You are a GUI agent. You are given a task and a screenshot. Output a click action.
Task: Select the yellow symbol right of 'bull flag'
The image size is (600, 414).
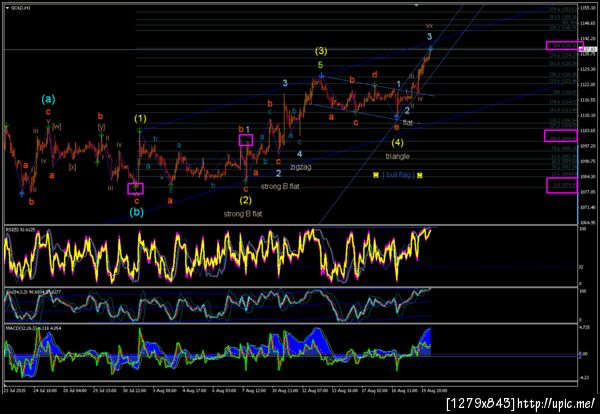pyautogui.click(x=420, y=175)
